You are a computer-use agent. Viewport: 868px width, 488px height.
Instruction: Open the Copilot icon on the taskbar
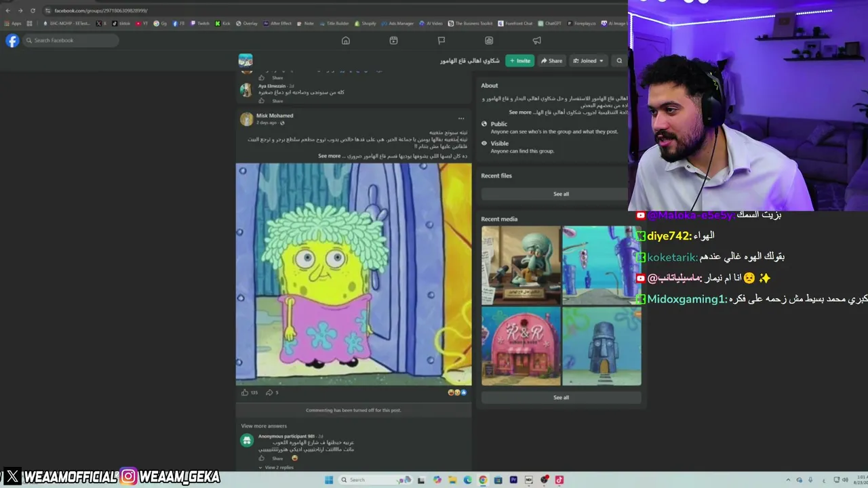pos(437,480)
